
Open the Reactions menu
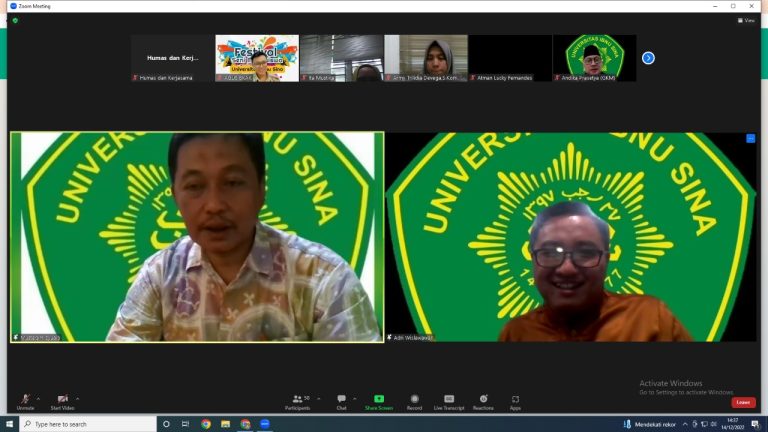(483, 402)
